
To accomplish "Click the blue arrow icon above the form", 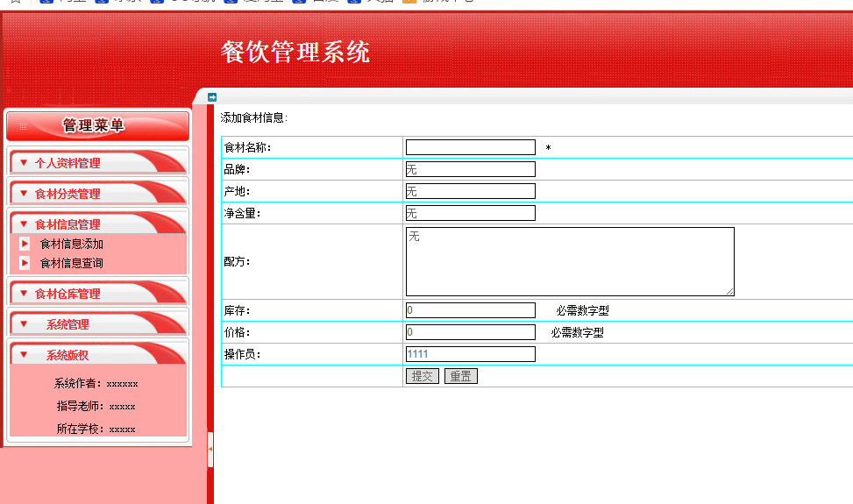I will tap(212, 97).
